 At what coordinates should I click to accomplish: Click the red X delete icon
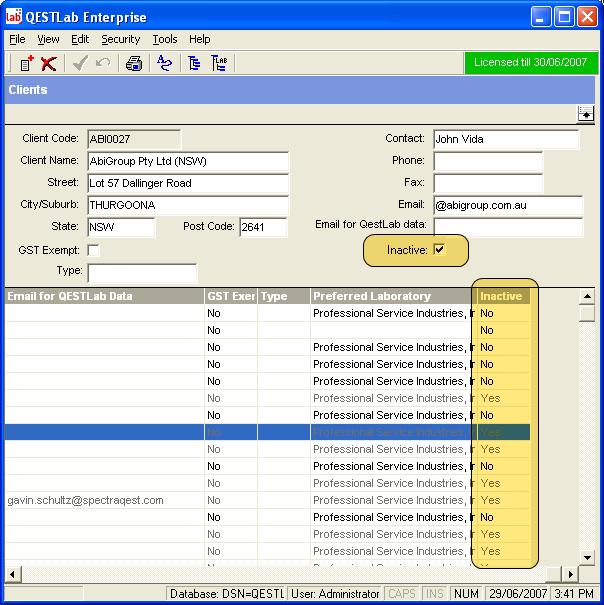point(48,64)
